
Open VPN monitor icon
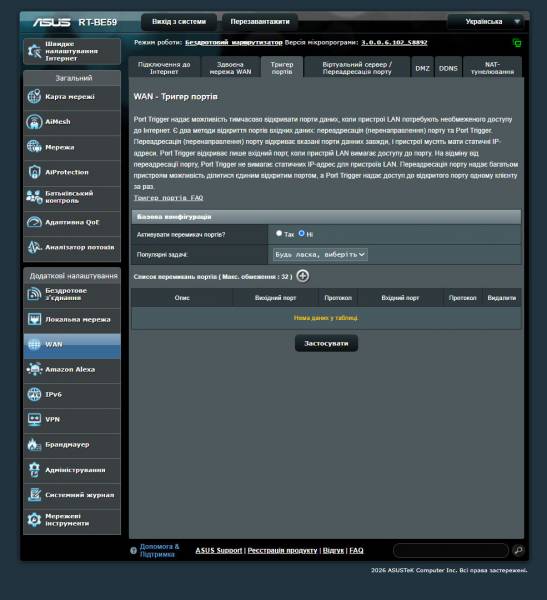coord(34,419)
